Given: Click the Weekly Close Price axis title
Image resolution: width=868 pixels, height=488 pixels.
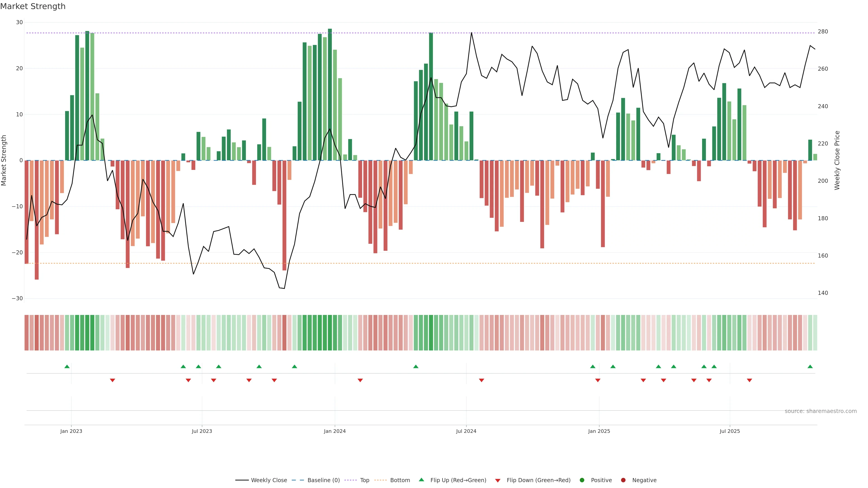Looking at the screenshot, I should [837, 160].
